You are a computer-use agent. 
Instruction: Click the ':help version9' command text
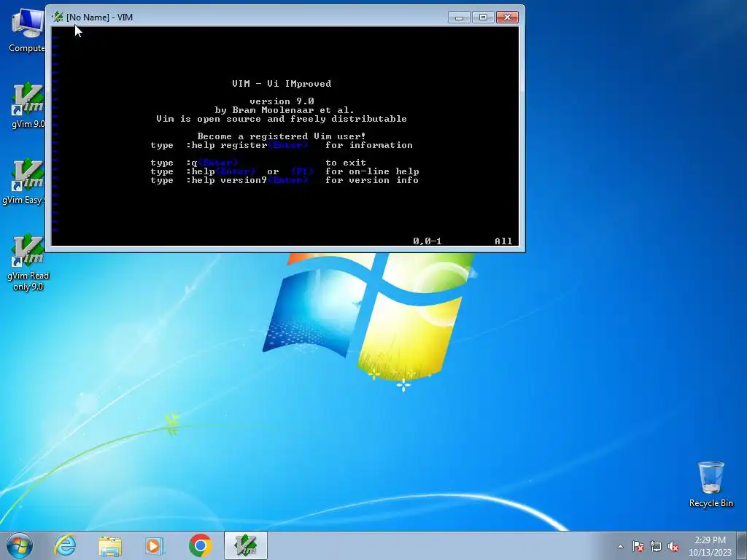(226, 180)
